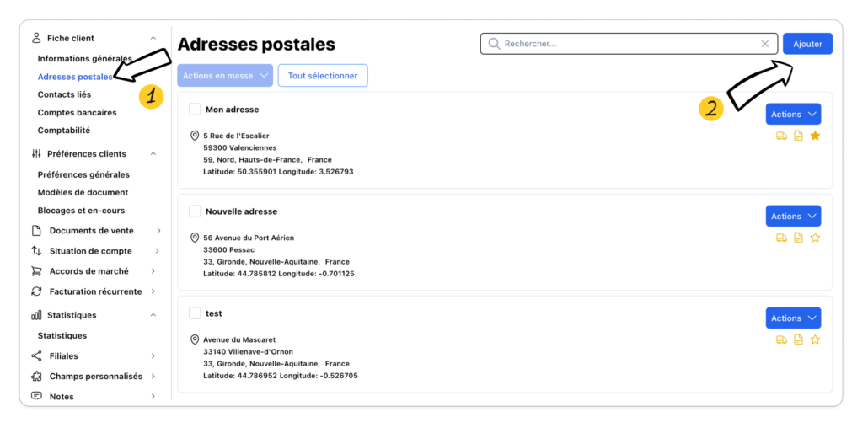Go to Comptes bancaires menu item
Screen dimensions: 868x433
click(77, 112)
